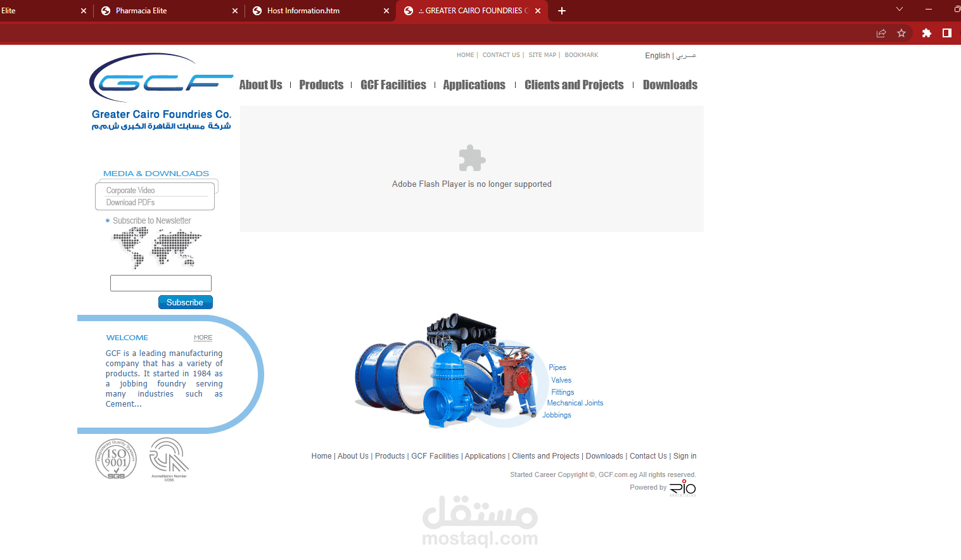The height and width of the screenshot is (560, 961).
Task: Click Greater Cairo Foundries Co. title text
Action: tap(162, 115)
